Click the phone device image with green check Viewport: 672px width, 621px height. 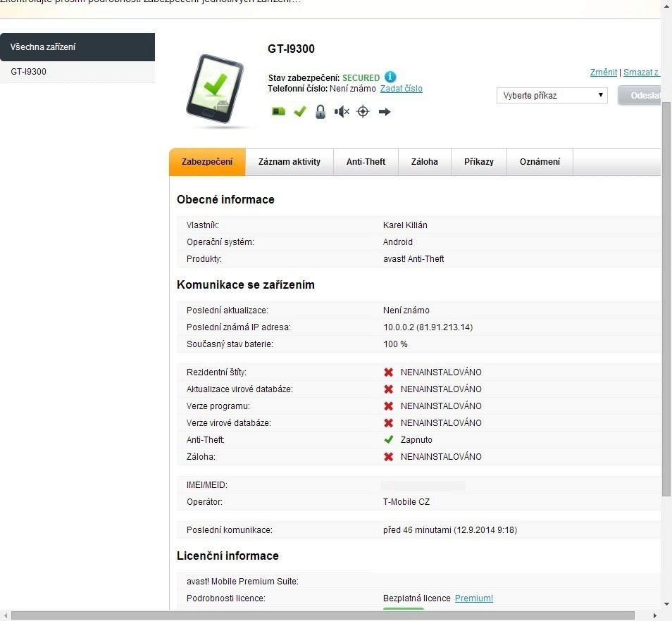pyautogui.click(x=215, y=89)
